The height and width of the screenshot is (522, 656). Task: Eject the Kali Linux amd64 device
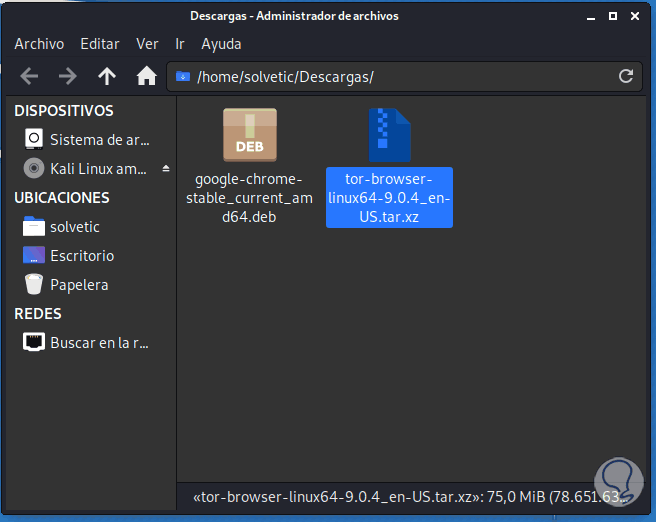166,169
